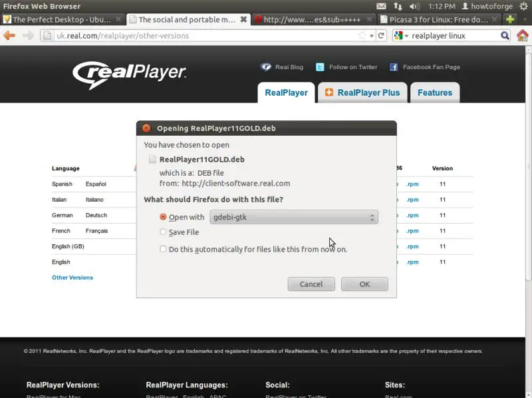Select the 'Open with' radio button
The width and height of the screenshot is (532, 398).
point(163,217)
